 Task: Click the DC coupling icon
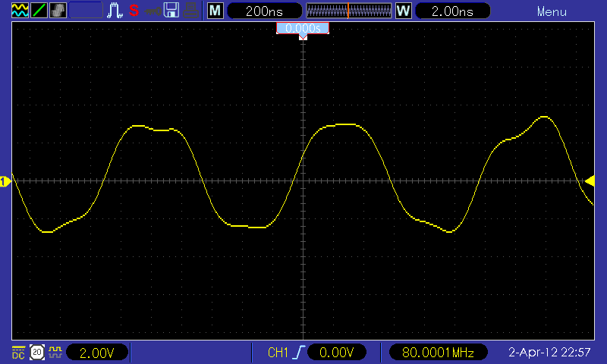point(18,353)
